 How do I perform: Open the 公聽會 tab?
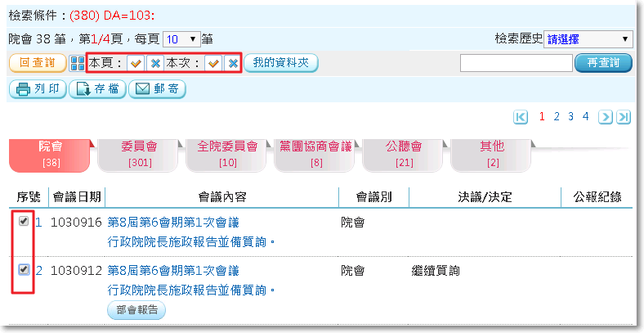[404, 154]
